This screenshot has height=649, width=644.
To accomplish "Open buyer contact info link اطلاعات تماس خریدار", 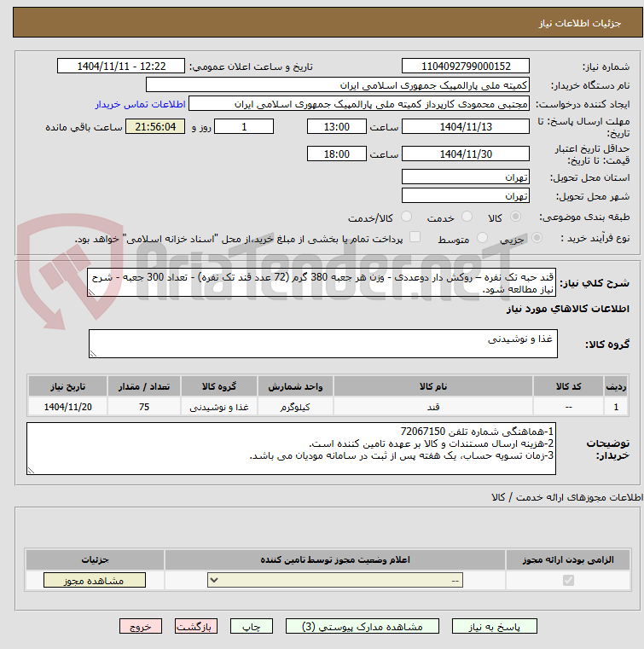I will tap(140, 104).
